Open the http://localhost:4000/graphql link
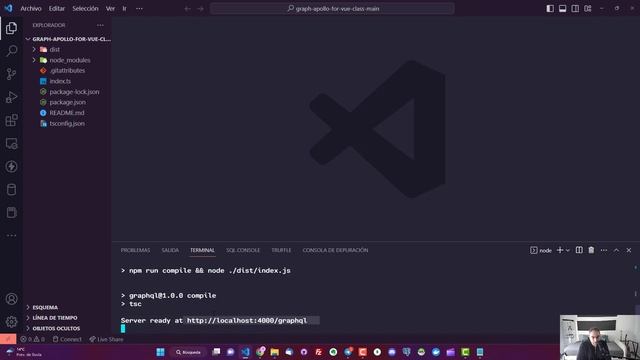This screenshot has height=360, width=640. (247, 321)
